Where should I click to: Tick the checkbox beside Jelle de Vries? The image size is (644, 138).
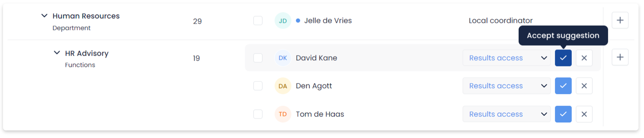[258, 21]
